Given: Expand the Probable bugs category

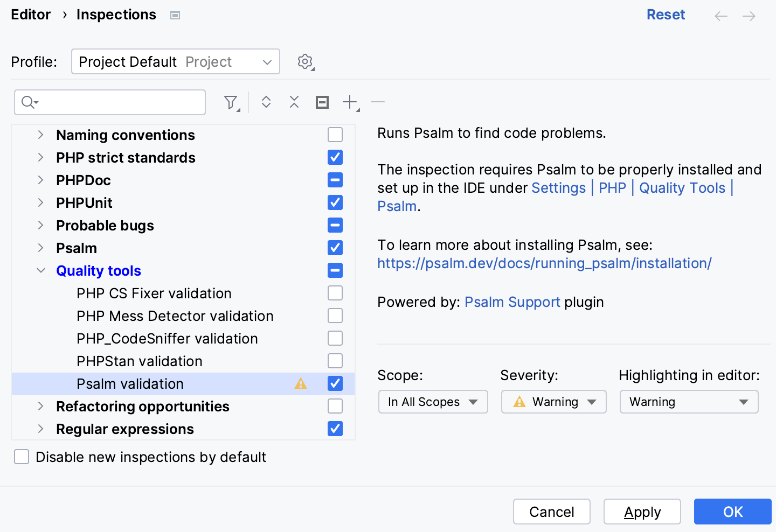Looking at the screenshot, I should [41, 225].
